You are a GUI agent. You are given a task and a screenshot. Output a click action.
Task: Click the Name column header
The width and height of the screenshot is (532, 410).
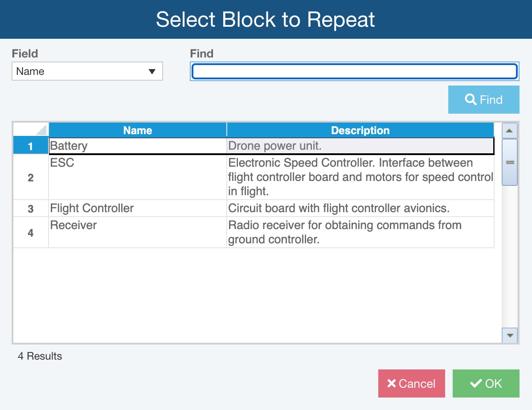[x=137, y=130]
